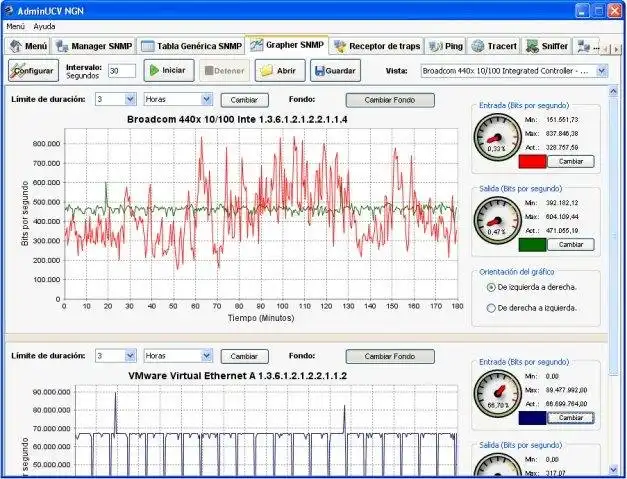Click the Guardar floppy disk icon

pos(319,71)
